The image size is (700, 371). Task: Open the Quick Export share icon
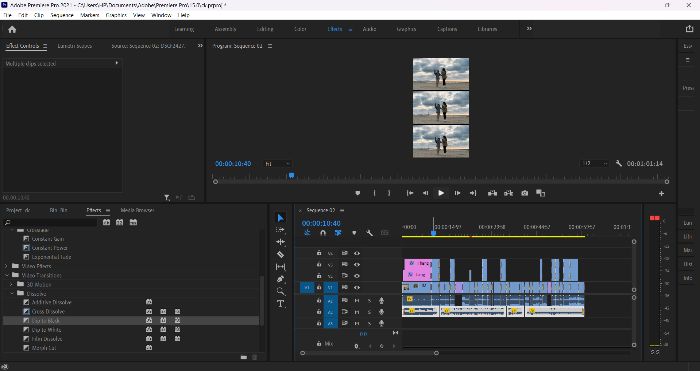(689, 29)
